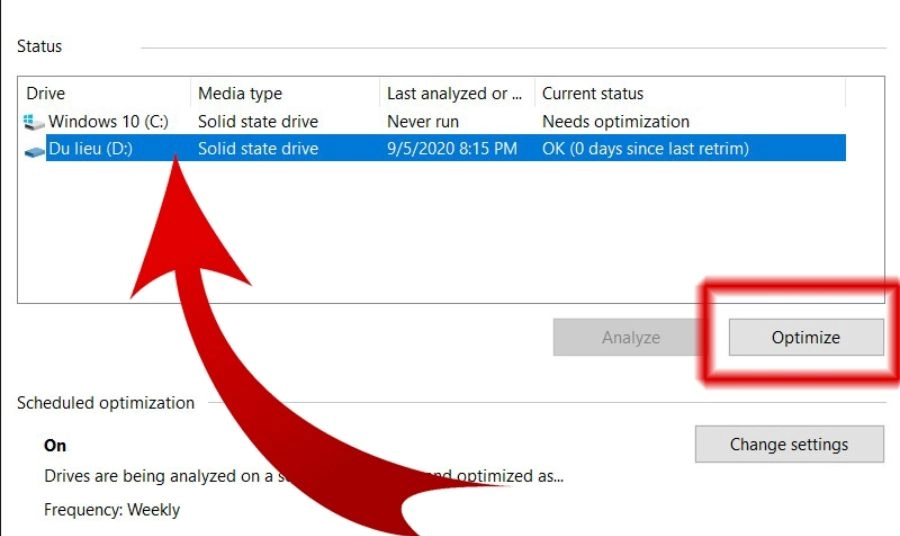Screen dimensions: 900x536
Task: Click 'OK (0 days since last retrim)' status
Action: point(646,149)
